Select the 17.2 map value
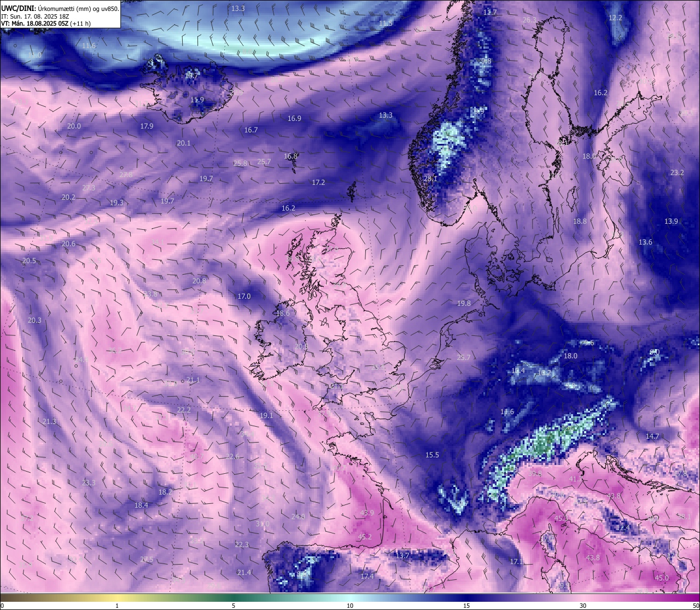This screenshot has height=610, width=700. coord(318,182)
